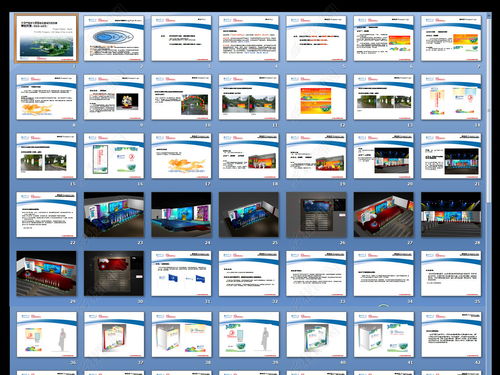Screen dimensions: 500x375
Task: Select slide 18 thumbnail
Action: point(249,156)
